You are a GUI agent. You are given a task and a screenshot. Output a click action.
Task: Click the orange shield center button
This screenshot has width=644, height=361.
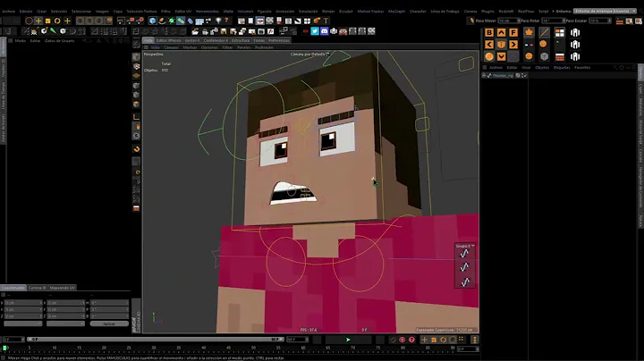[502, 45]
